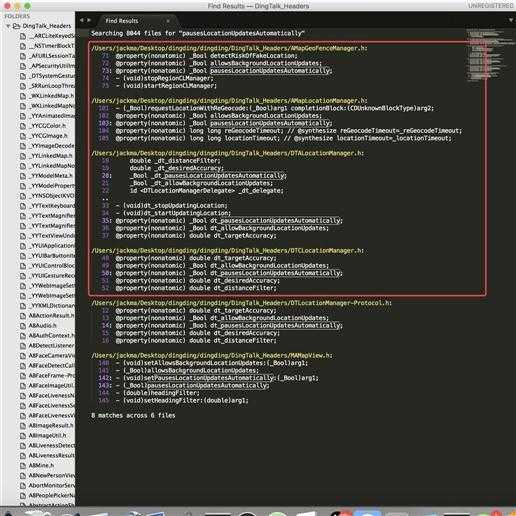
Task: Open the ABFaceFrame-Protocol file in sidebar
Action: pos(52,376)
